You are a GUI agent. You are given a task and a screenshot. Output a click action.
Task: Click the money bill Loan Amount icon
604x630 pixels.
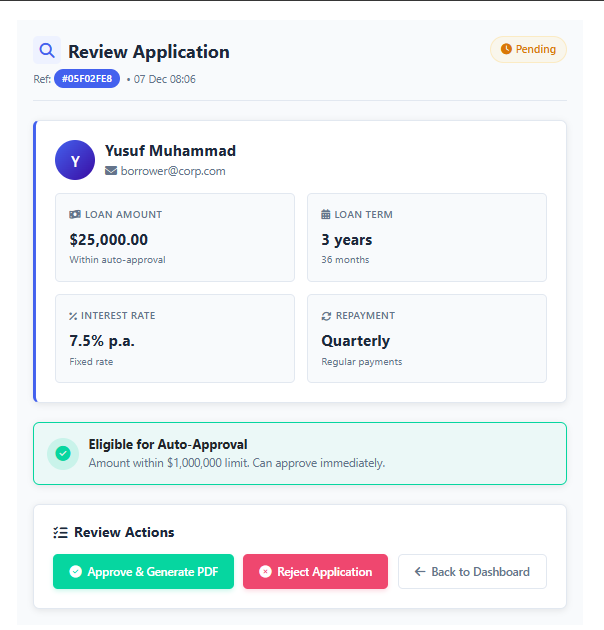click(x=75, y=214)
